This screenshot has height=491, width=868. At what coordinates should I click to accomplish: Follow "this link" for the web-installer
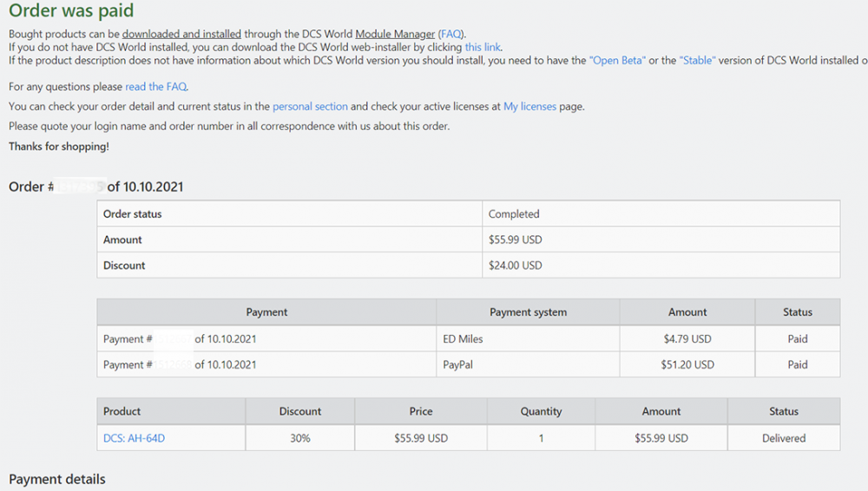[483, 47]
